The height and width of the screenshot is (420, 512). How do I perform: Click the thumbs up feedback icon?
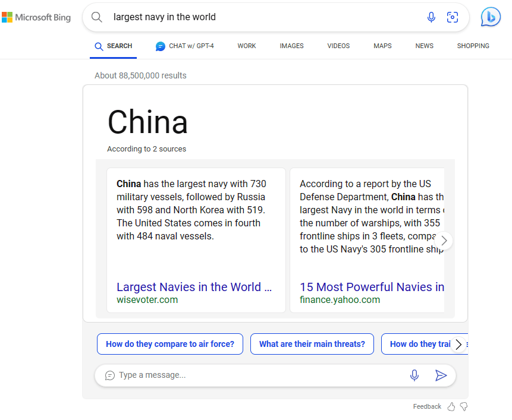(451, 406)
